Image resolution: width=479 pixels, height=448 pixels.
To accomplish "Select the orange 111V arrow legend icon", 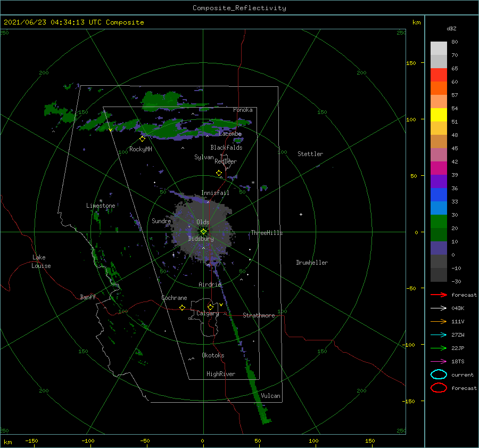I will [439, 321].
